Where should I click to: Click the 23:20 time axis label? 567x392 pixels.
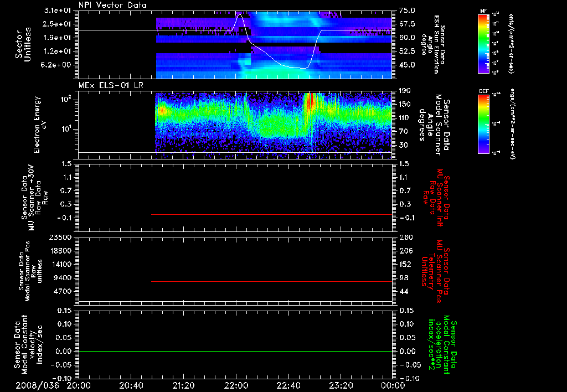[341, 385]
